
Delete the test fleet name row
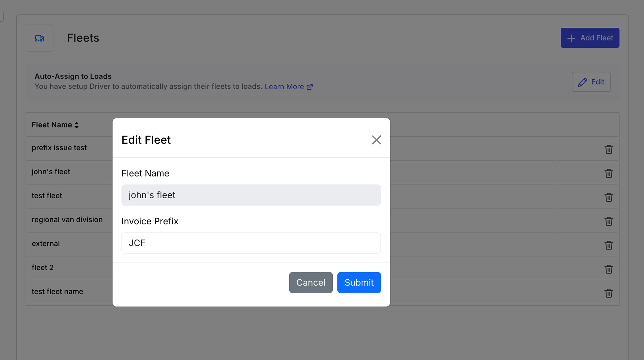pyautogui.click(x=609, y=293)
